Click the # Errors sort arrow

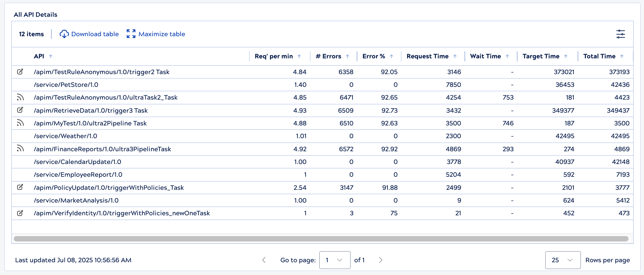348,56
